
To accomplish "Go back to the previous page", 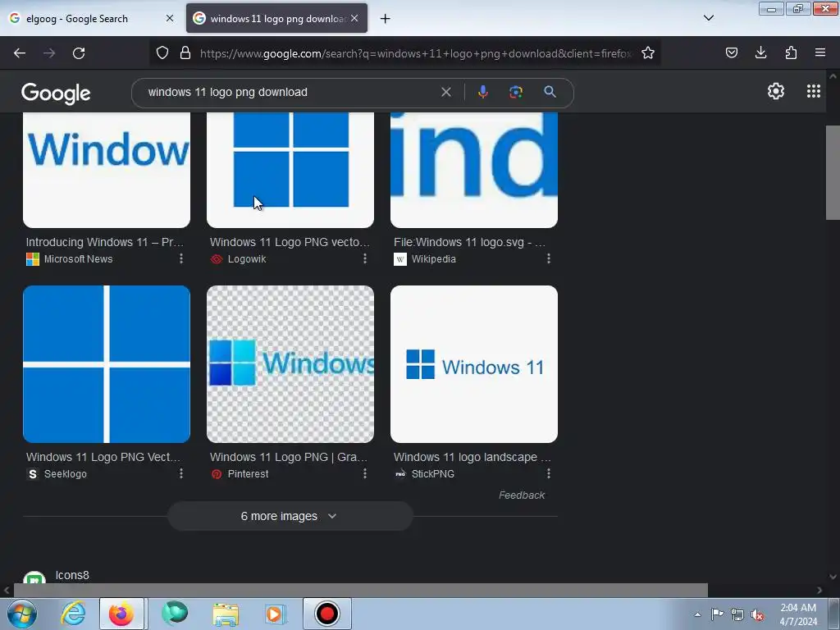I will [20, 53].
